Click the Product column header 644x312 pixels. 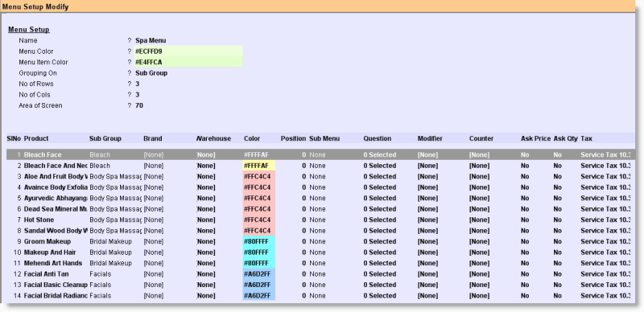36,139
